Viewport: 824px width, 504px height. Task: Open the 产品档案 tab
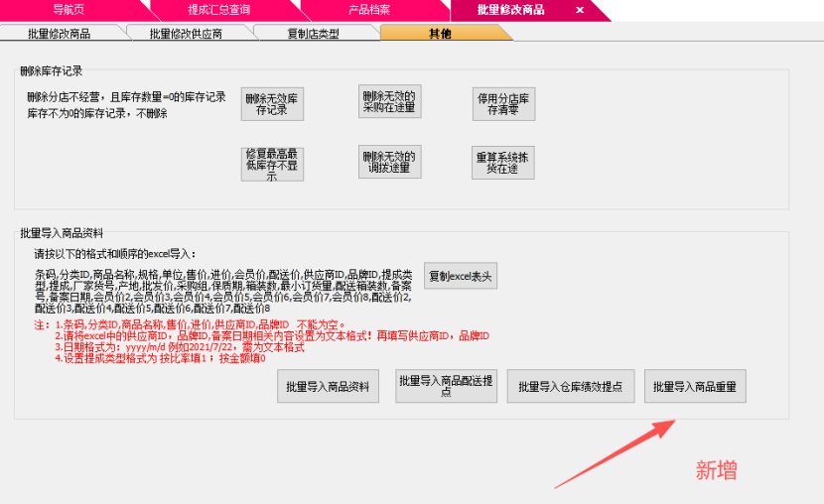point(369,10)
